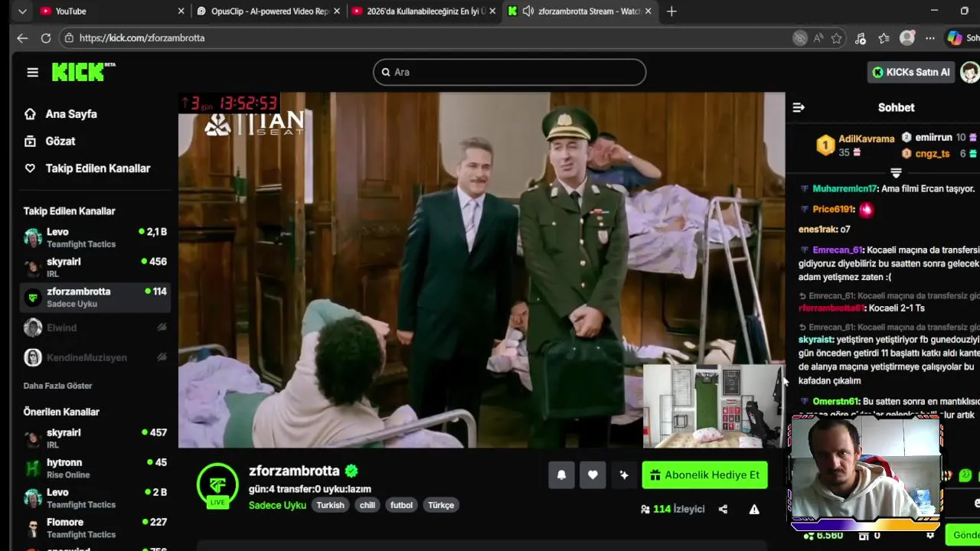
Task: Open read aloud icon in address bar
Action: pos(818,37)
